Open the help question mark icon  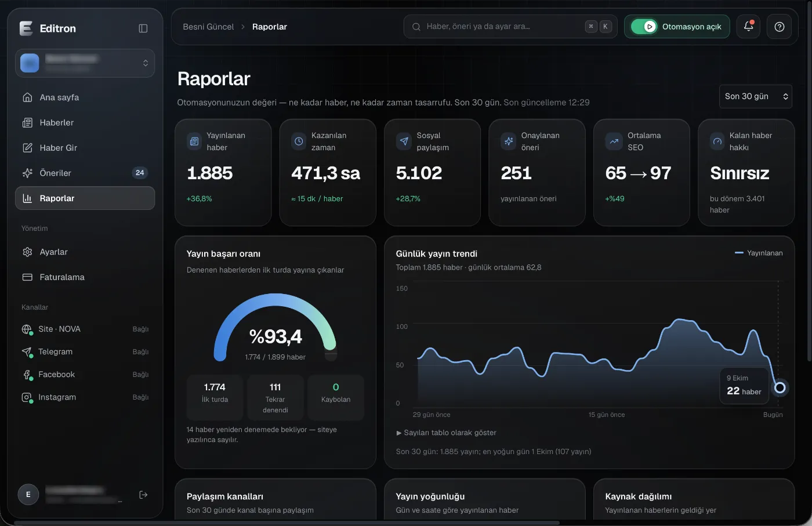(x=779, y=27)
